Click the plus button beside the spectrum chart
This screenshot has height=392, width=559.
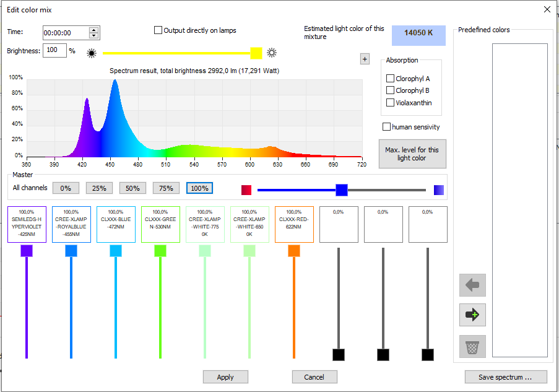click(x=365, y=59)
